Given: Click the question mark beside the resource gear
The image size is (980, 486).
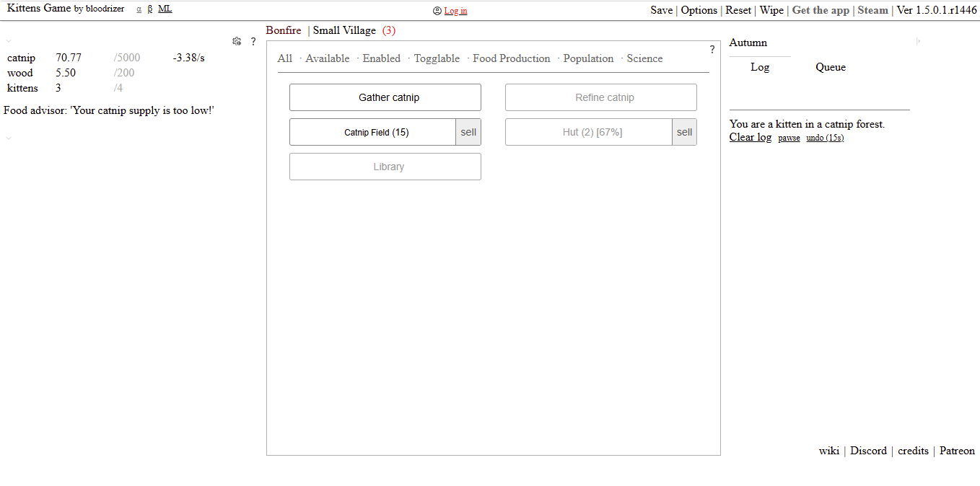Looking at the screenshot, I should pyautogui.click(x=253, y=42).
